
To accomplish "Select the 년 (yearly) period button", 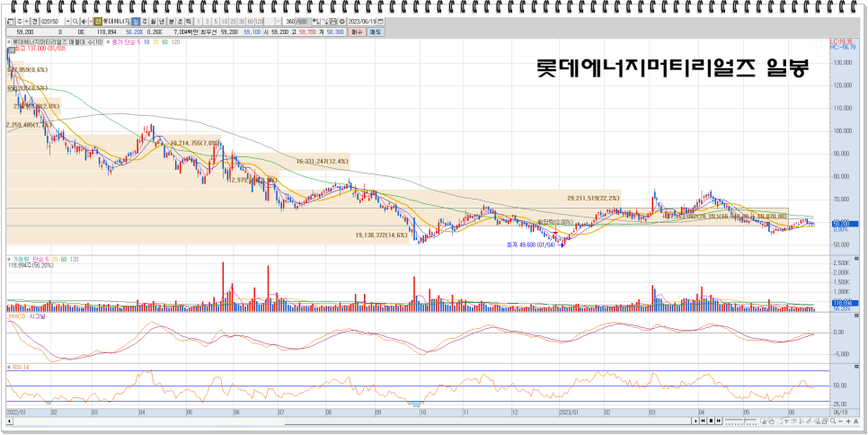I will (162, 21).
